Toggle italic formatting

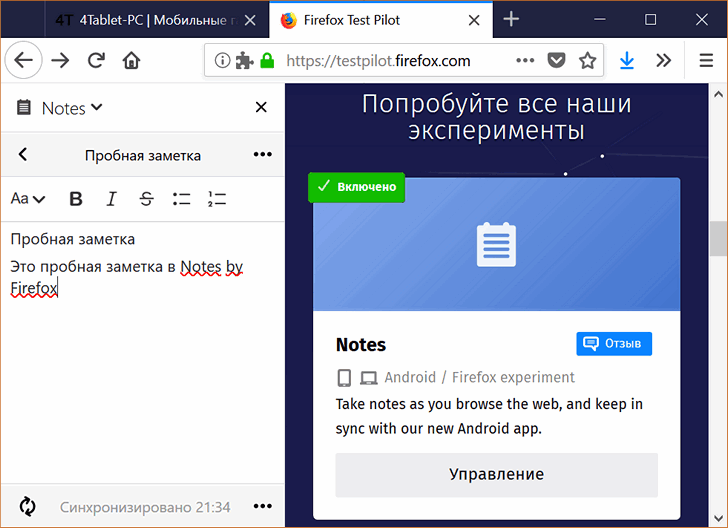(x=111, y=199)
